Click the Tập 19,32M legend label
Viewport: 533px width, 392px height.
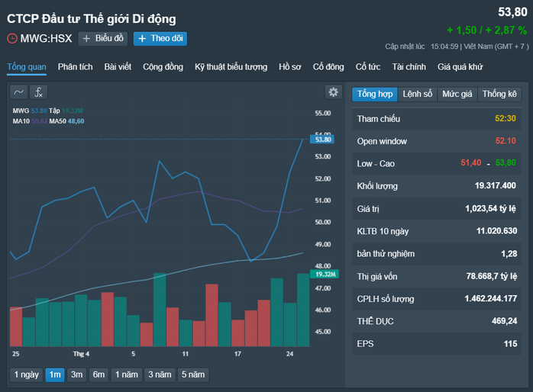pyautogui.click(x=66, y=111)
